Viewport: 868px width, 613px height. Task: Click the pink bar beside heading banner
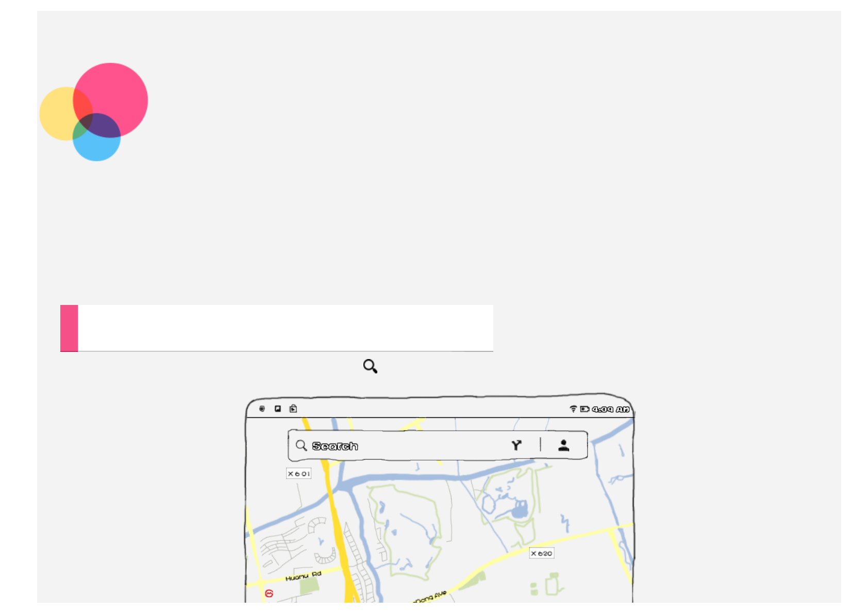(69, 328)
